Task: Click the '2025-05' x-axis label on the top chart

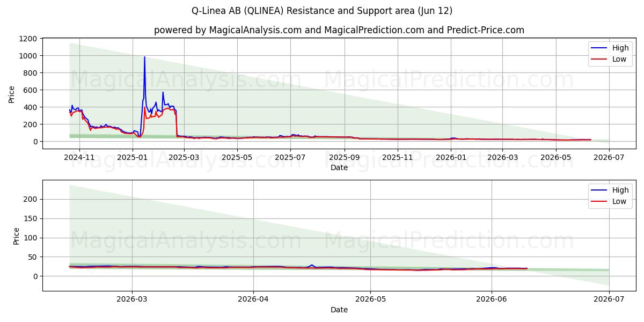Action: tap(237, 158)
